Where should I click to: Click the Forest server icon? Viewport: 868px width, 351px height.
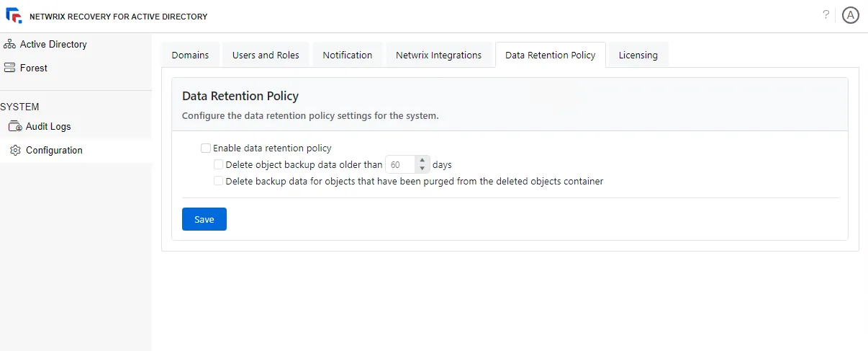(x=10, y=68)
